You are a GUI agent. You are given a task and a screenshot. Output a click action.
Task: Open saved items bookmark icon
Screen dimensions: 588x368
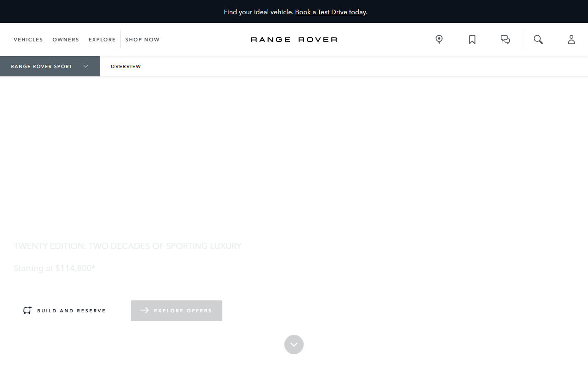click(472, 40)
